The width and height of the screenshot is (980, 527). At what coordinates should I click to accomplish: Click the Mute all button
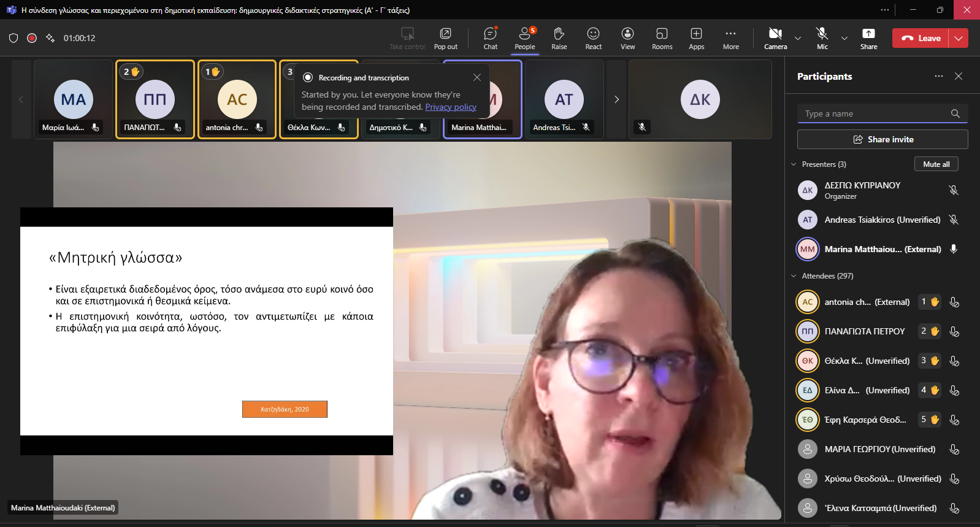pyautogui.click(x=936, y=164)
